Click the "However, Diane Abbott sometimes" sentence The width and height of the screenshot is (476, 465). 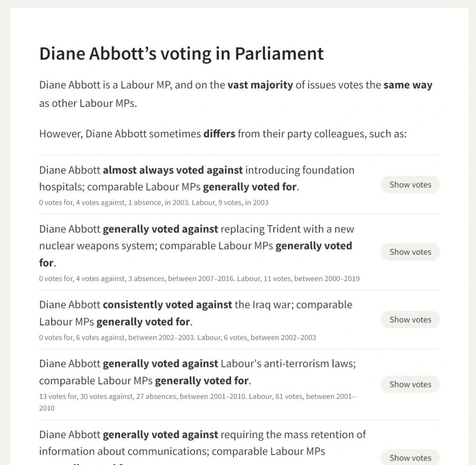[222, 134]
